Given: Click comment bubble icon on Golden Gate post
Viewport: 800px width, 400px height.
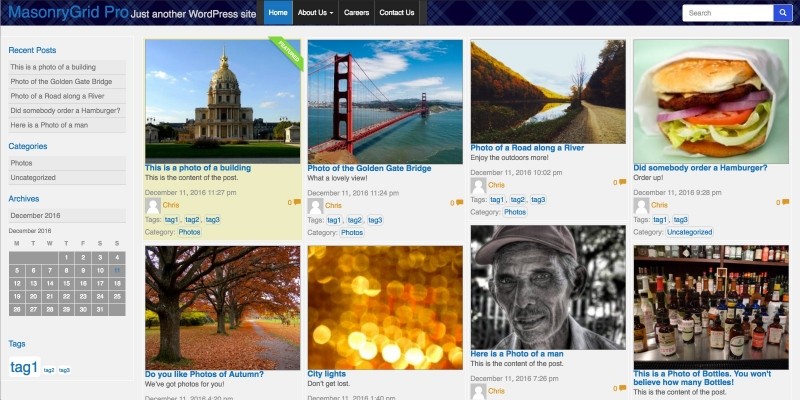Looking at the screenshot, I should 460,203.
